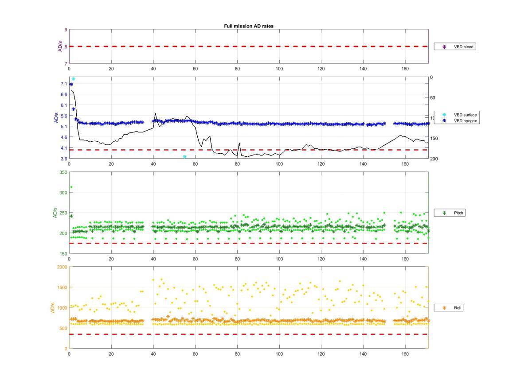Click the green outlier point near 310 in Pitch plot
The image size is (532, 392).
(x=71, y=187)
